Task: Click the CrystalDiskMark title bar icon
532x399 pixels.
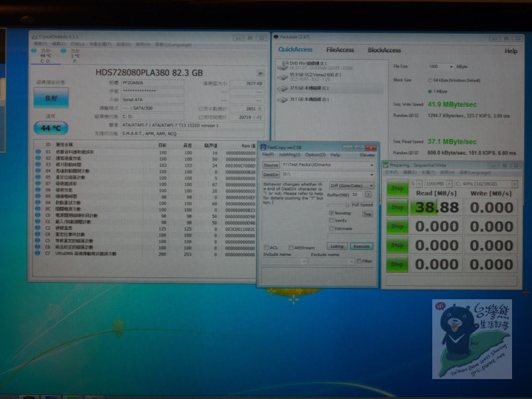Action: point(386,165)
